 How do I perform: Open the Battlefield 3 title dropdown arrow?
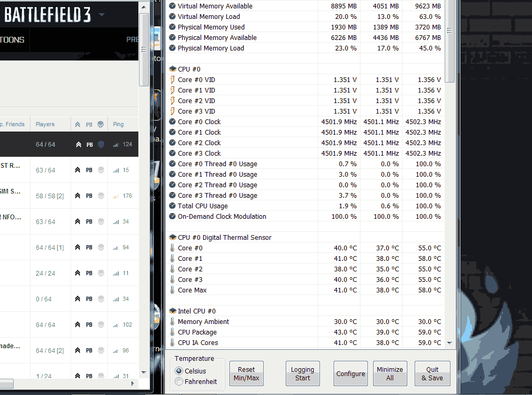102,15
